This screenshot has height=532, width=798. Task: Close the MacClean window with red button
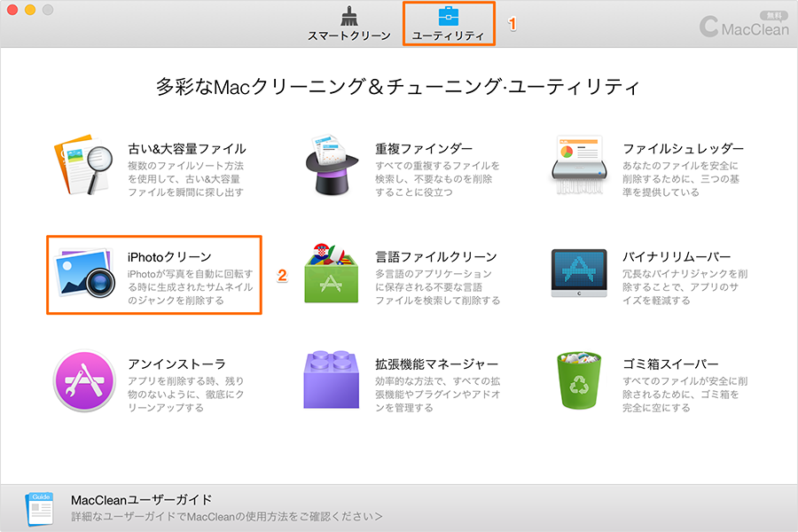12,10
